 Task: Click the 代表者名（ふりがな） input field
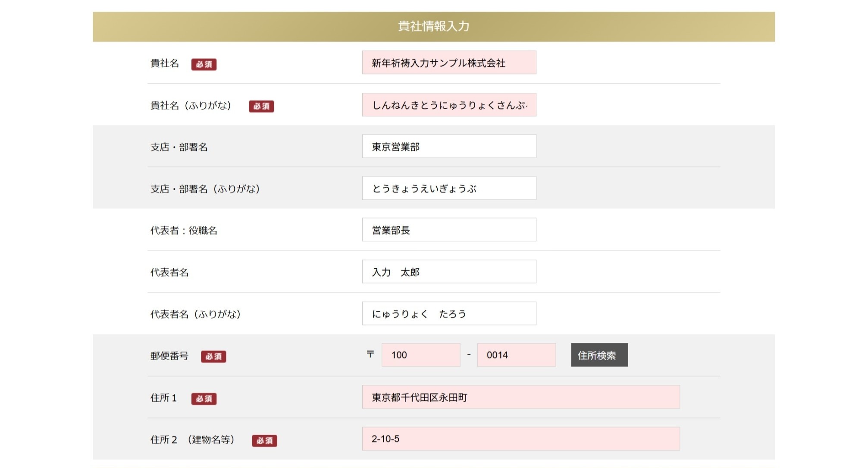449,314
